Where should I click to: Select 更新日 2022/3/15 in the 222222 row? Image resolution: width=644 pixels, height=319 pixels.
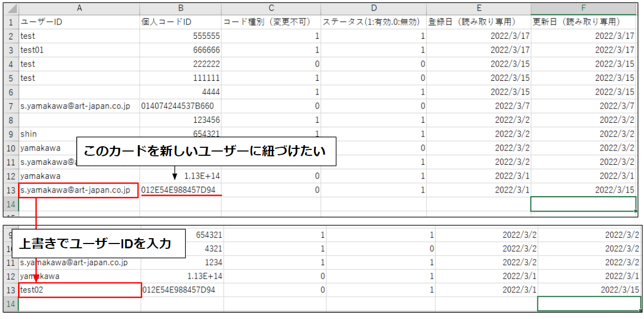(x=583, y=64)
